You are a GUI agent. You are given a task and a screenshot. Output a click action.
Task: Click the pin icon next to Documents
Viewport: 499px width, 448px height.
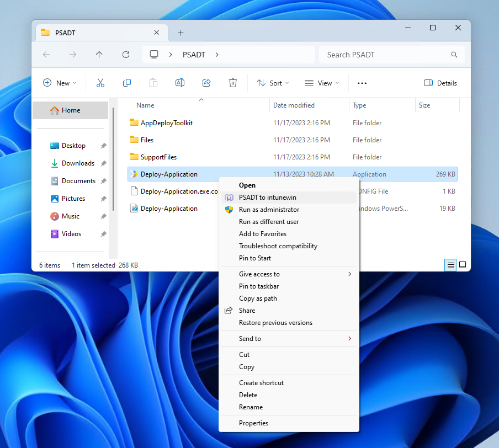(103, 181)
